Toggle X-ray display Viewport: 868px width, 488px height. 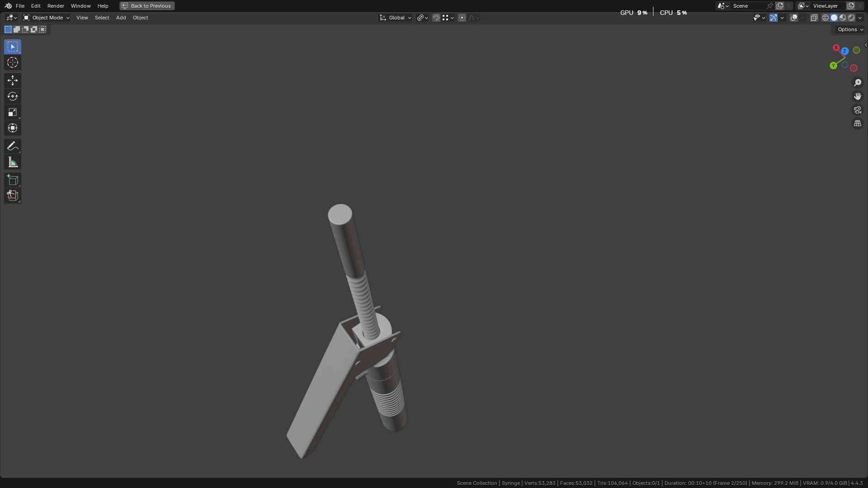coord(814,18)
